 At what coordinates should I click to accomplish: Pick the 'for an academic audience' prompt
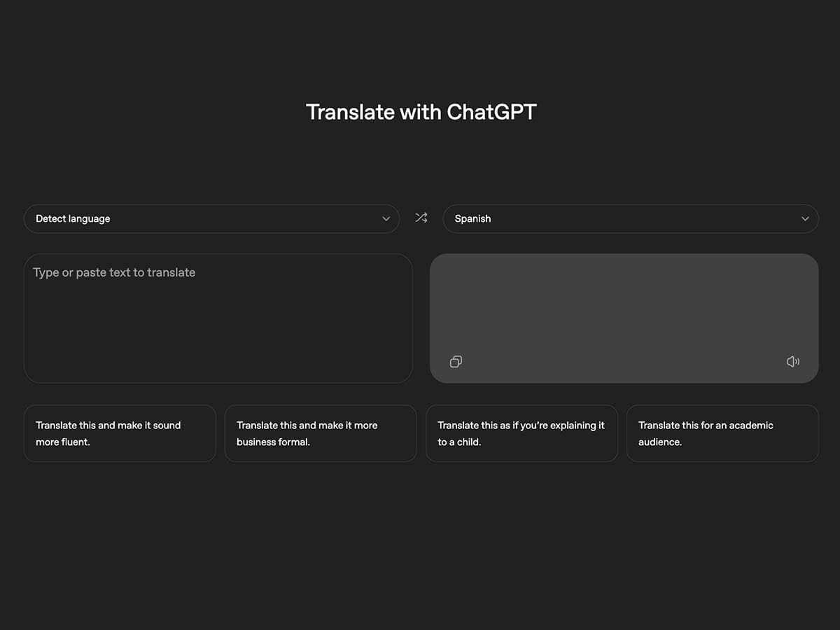tap(722, 433)
